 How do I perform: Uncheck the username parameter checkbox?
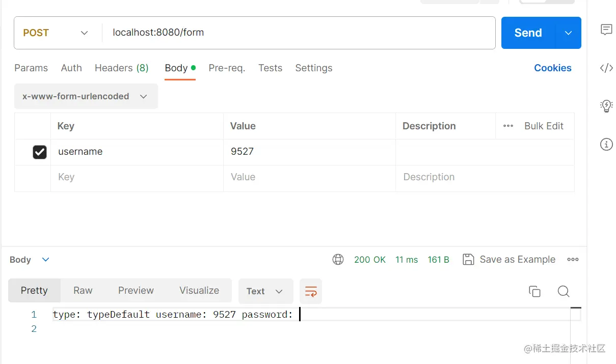(x=40, y=152)
